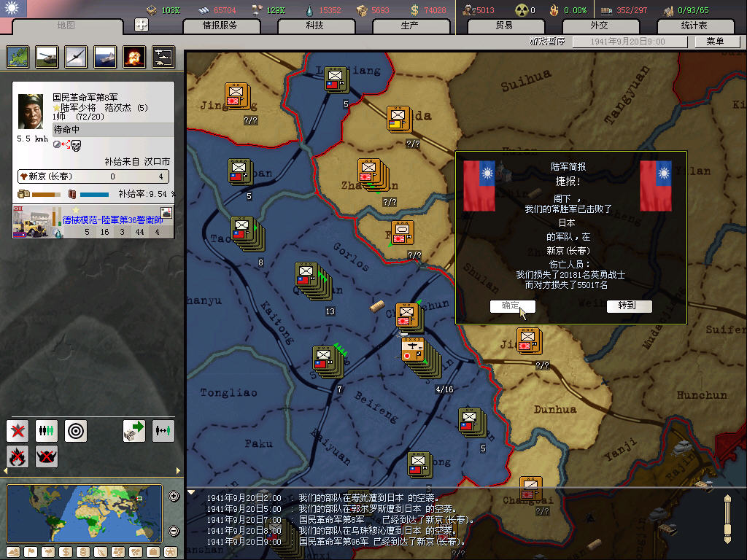Toggle the crossed-out flame order button
This screenshot has width=747, height=560.
pos(18,456)
